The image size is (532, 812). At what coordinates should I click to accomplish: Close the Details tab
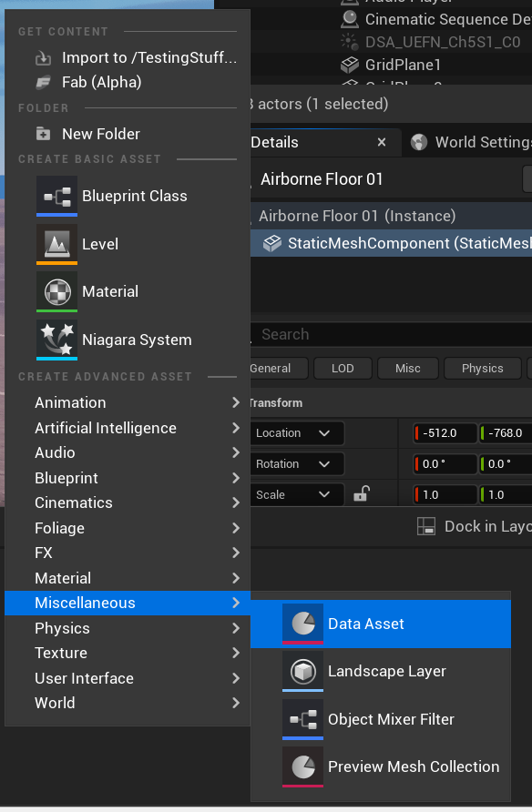point(382,142)
